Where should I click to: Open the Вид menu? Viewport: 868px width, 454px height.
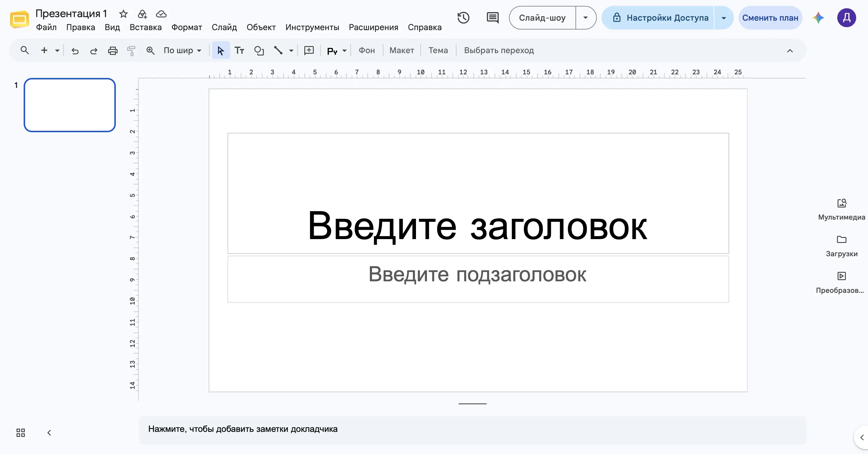[x=112, y=27]
